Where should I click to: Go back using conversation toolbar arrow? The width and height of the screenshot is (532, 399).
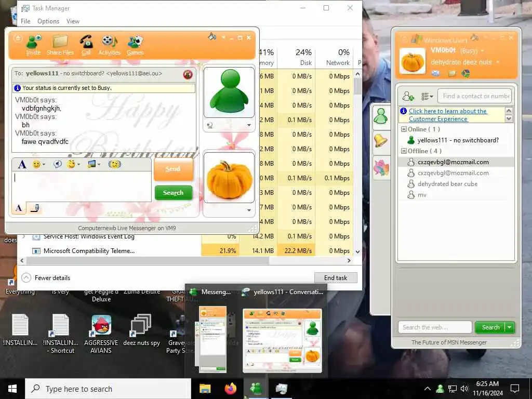[x=18, y=38]
